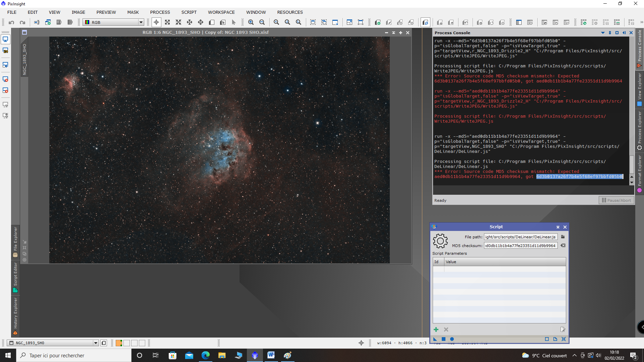Open the RGB channel display dropdown
The height and width of the screenshot is (362, 644).
click(114, 22)
